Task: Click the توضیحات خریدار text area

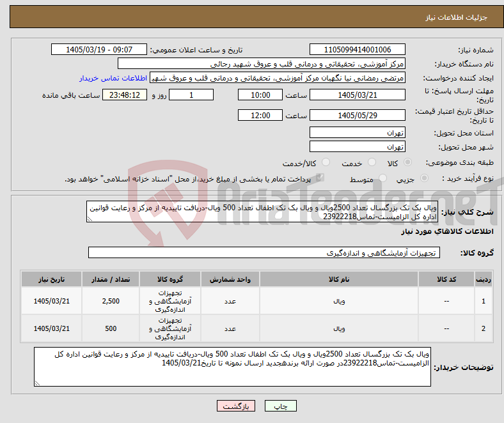Action: [232, 367]
